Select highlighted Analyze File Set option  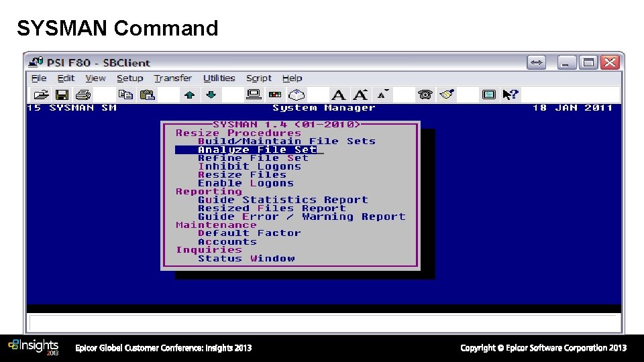click(x=249, y=149)
